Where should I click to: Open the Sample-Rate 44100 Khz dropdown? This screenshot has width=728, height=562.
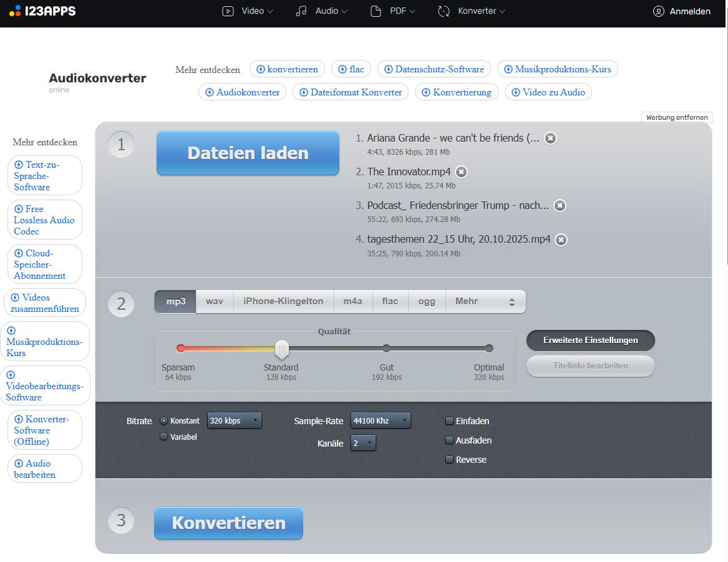pos(381,421)
